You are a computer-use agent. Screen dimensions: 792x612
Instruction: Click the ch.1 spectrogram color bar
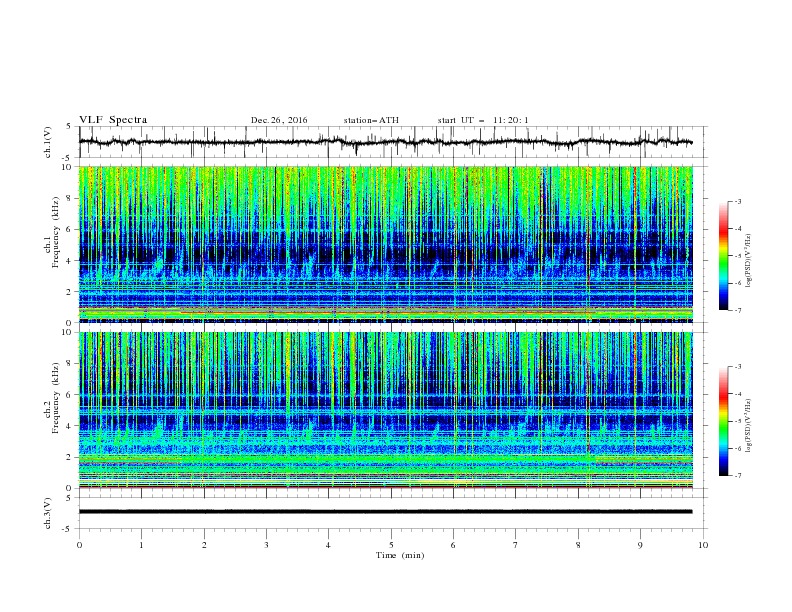(723, 255)
